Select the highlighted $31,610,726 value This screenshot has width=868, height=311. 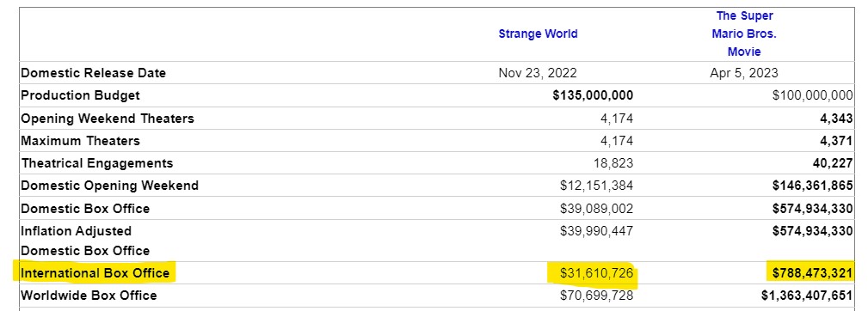[596, 273]
